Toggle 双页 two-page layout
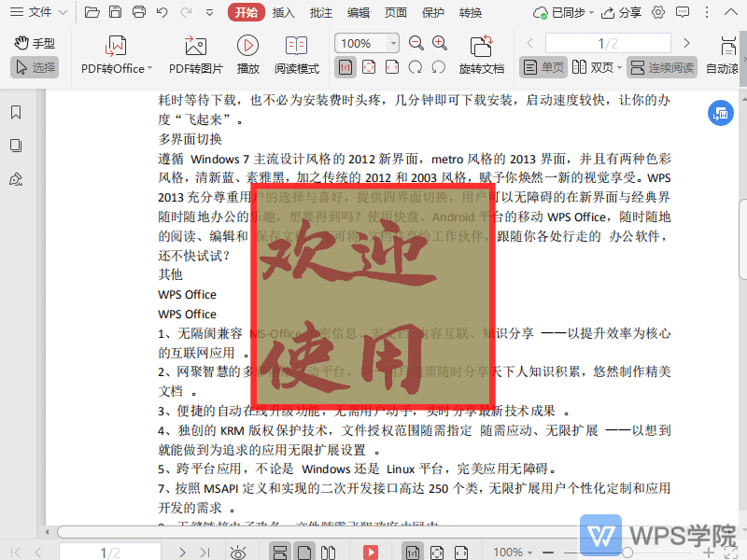747x560 pixels. (x=596, y=66)
